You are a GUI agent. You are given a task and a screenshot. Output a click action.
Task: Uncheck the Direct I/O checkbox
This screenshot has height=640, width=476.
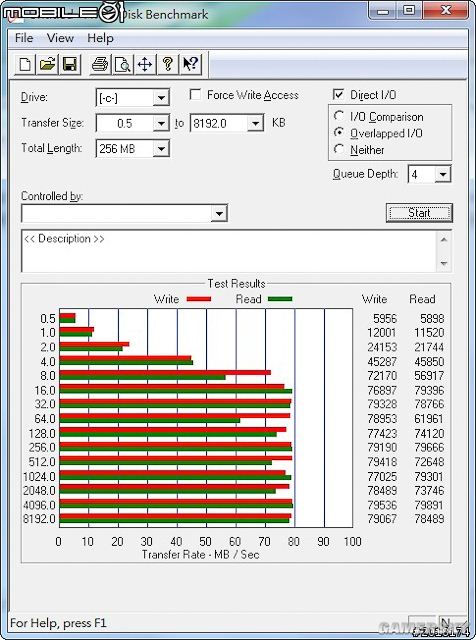pos(338,95)
